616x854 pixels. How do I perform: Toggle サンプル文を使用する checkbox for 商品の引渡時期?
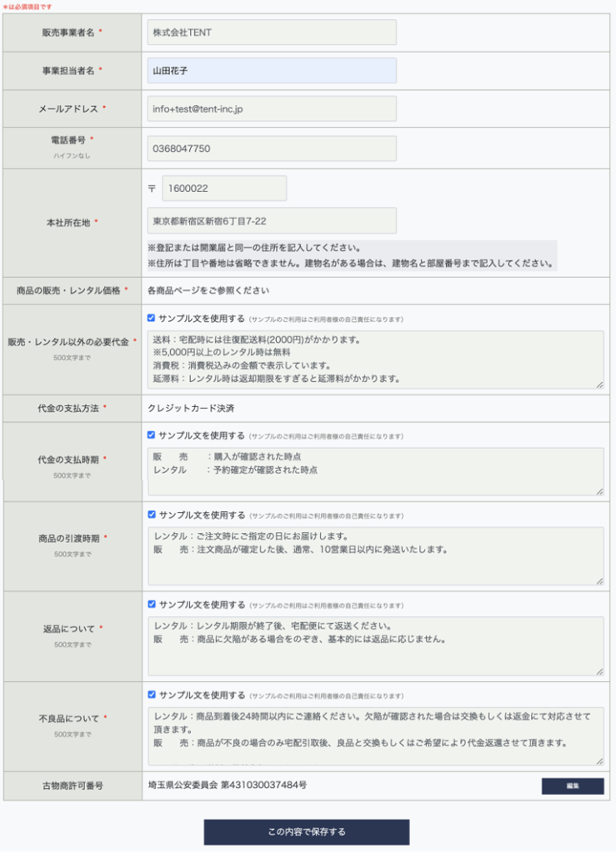coord(151,515)
